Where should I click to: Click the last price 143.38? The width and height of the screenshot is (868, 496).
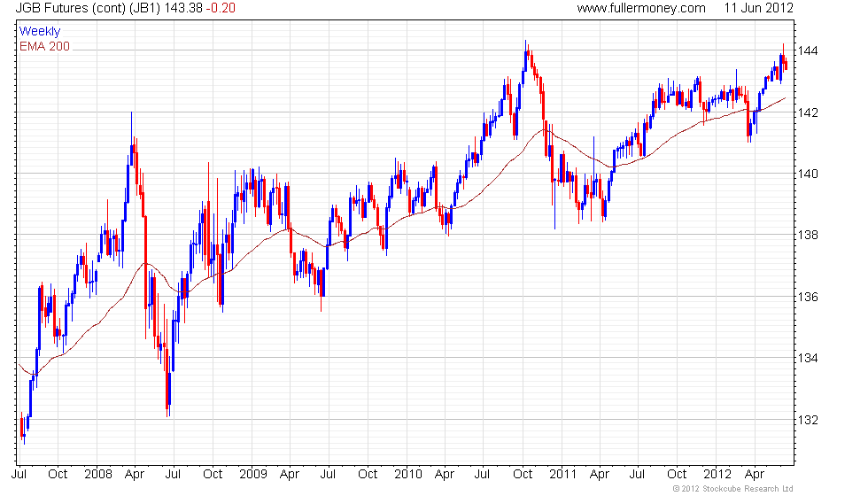183,8
